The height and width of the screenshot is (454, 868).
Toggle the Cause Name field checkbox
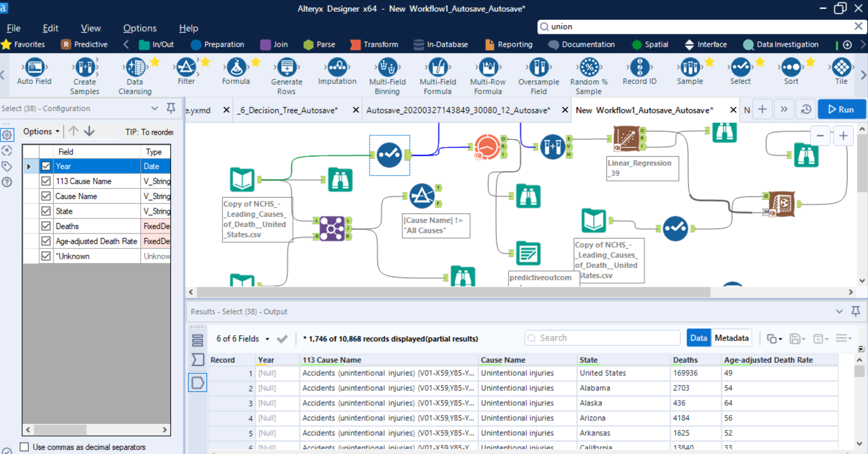[46, 196]
